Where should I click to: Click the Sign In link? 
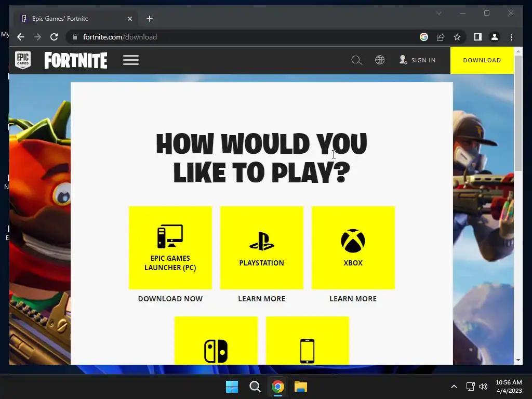coord(417,60)
